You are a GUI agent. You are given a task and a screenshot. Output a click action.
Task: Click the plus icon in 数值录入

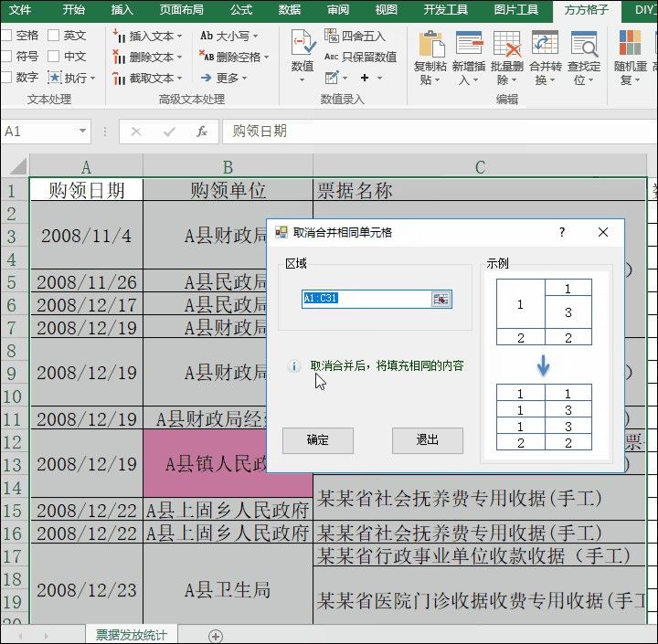click(365, 78)
